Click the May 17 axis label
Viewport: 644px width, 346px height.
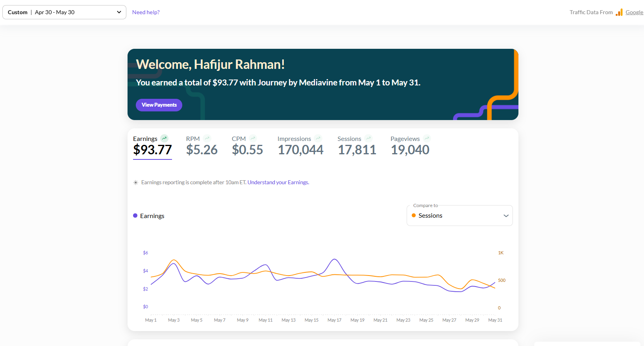pos(335,320)
